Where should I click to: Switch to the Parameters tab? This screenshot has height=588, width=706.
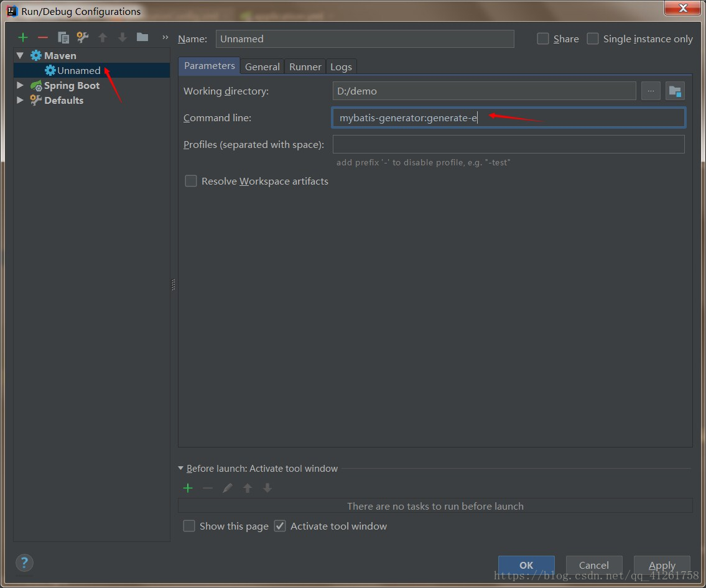pos(210,66)
